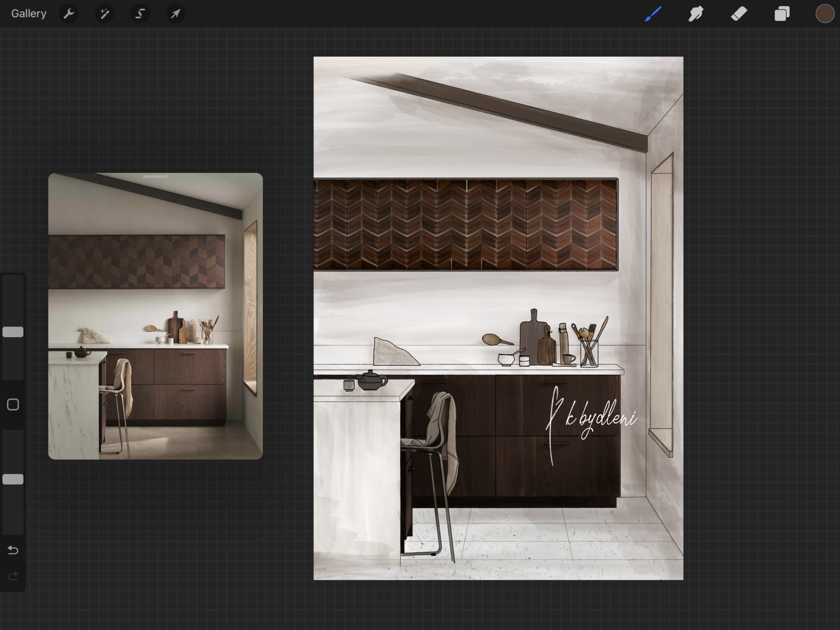The height and width of the screenshot is (630, 840).
Task: Open the Gallery view
Action: pos(29,13)
